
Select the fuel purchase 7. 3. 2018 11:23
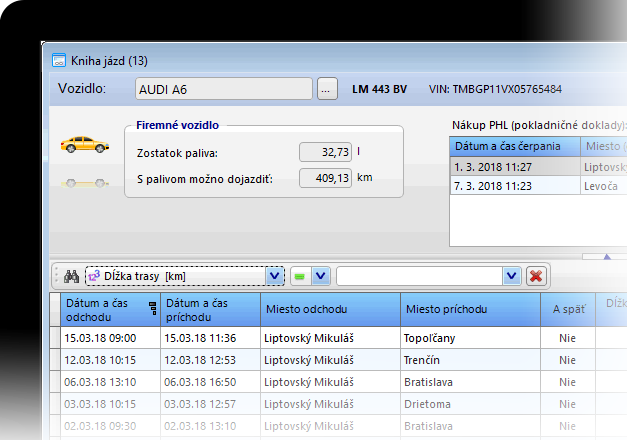click(x=515, y=186)
